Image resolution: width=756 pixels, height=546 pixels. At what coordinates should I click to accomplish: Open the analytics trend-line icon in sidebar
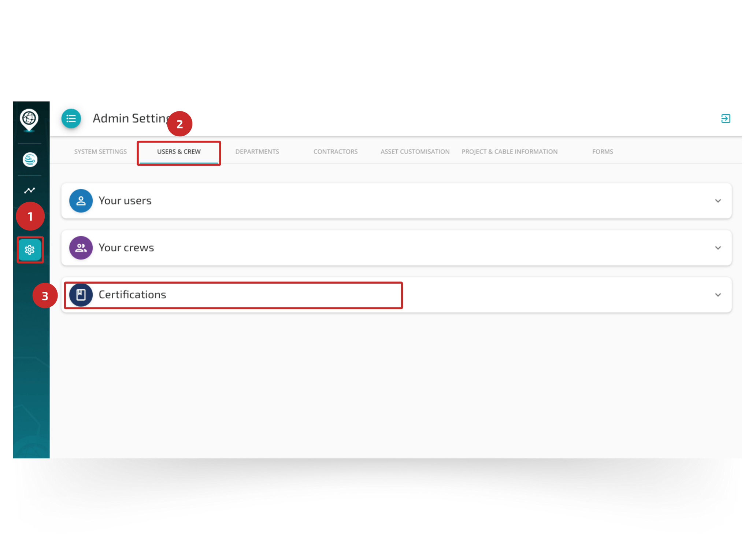click(x=30, y=190)
